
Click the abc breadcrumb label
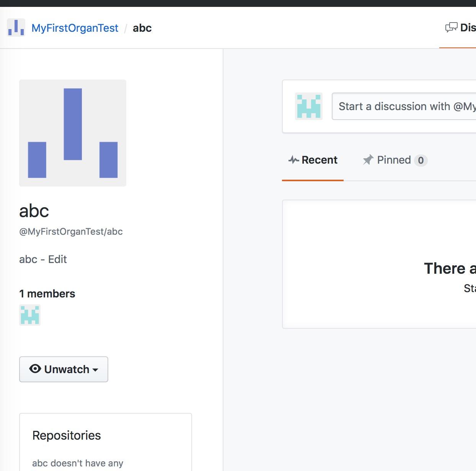142,28
